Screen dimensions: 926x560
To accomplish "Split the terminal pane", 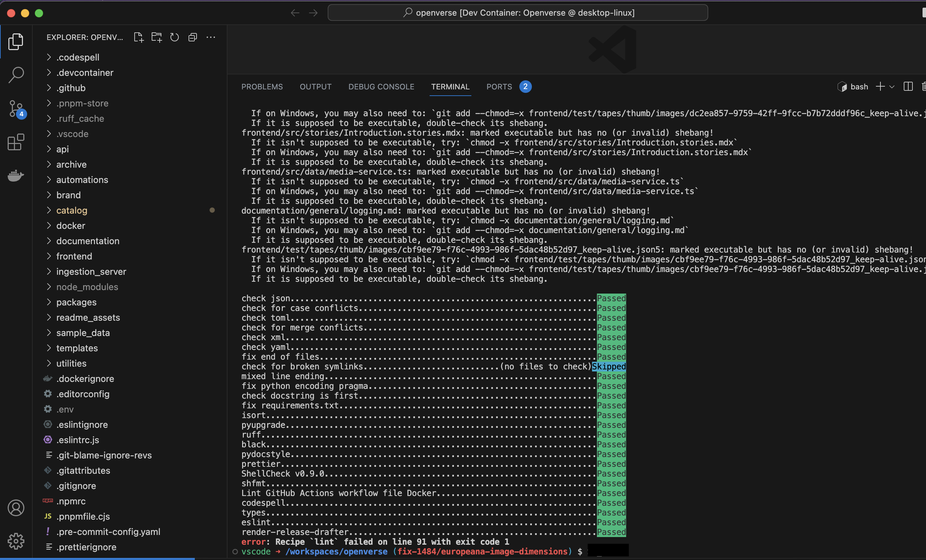I will (908, 87).
